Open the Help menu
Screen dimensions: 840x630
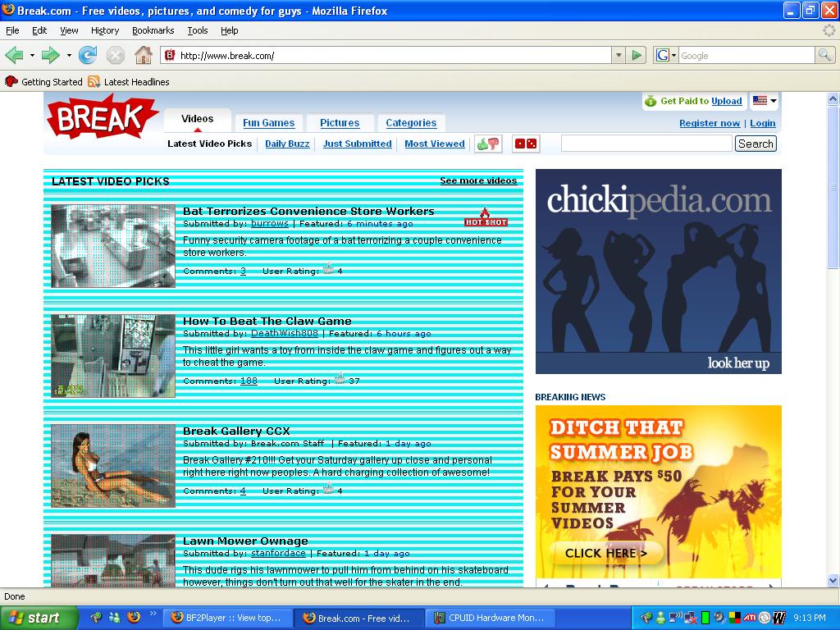(x=230, y=30)
